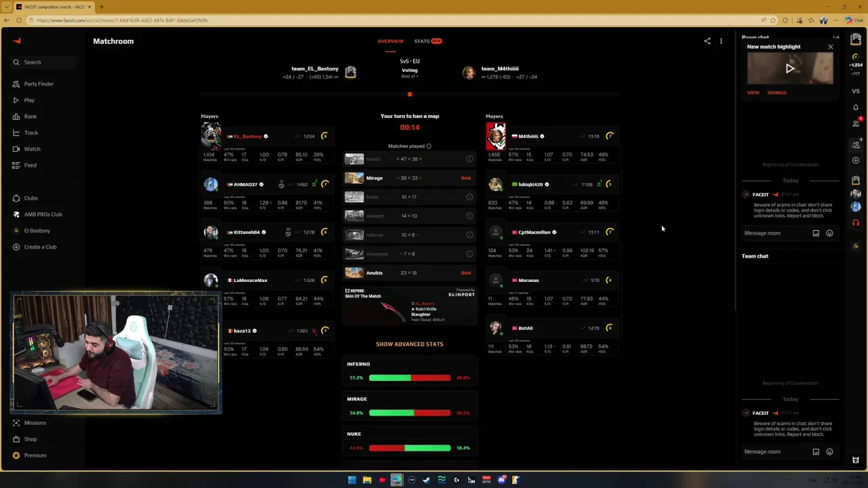The image size is (868, 488).
Task: Click Show Advanced Stats
Action: (410, 344)
